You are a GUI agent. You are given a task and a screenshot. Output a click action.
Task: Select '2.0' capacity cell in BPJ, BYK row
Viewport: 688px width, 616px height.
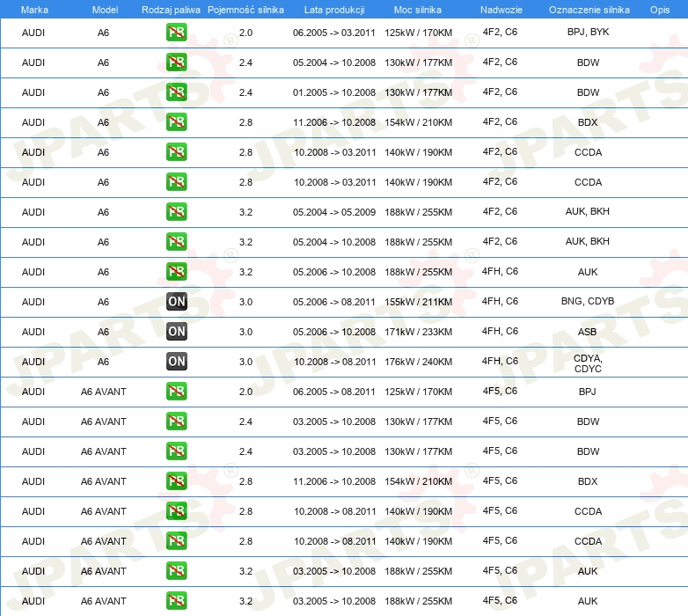[245, 33]
